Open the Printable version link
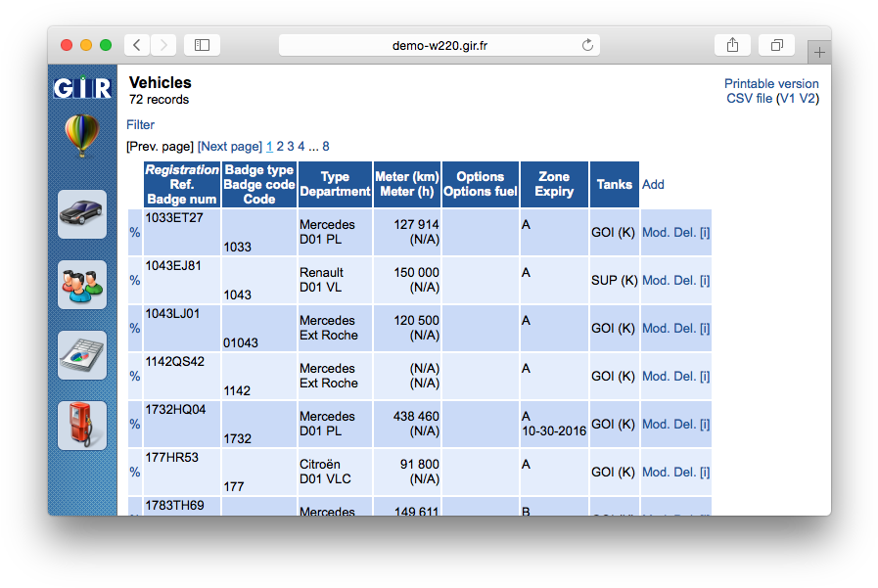This screenshot has height=588, width=878. (x=771, y=84)
